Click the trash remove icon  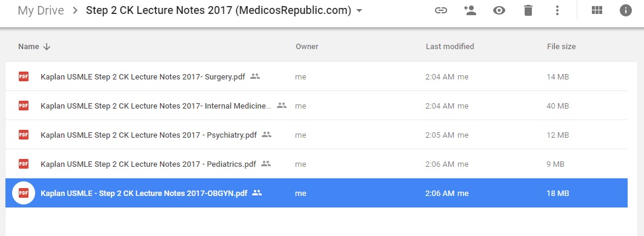pyautogui.click(x=528, y=10)
